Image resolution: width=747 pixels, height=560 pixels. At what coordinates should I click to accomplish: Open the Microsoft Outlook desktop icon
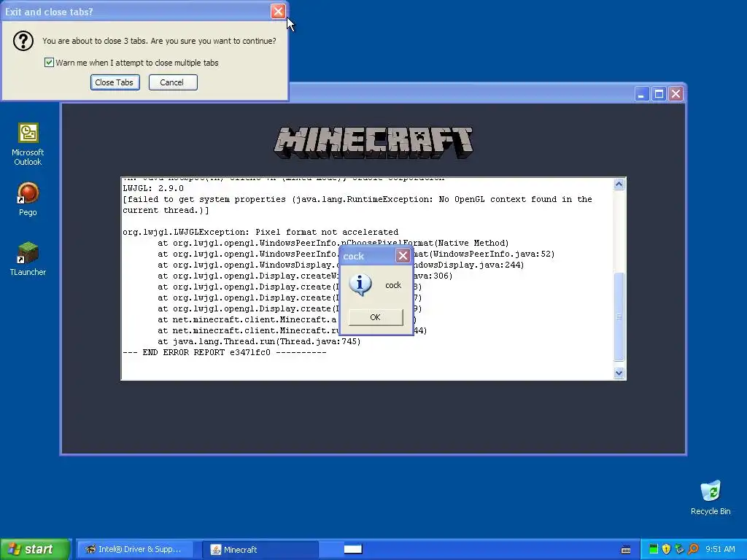click(x=28, y=144)
